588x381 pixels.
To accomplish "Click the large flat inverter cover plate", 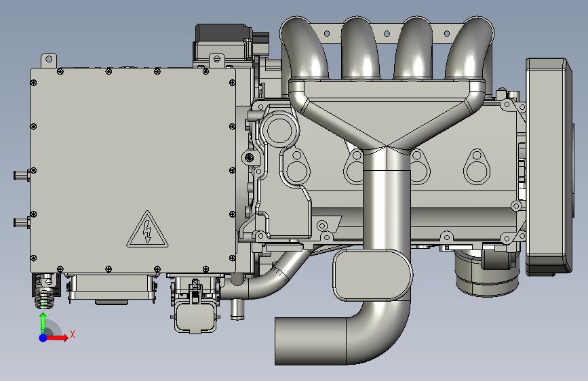I will (x=133, y=171).
